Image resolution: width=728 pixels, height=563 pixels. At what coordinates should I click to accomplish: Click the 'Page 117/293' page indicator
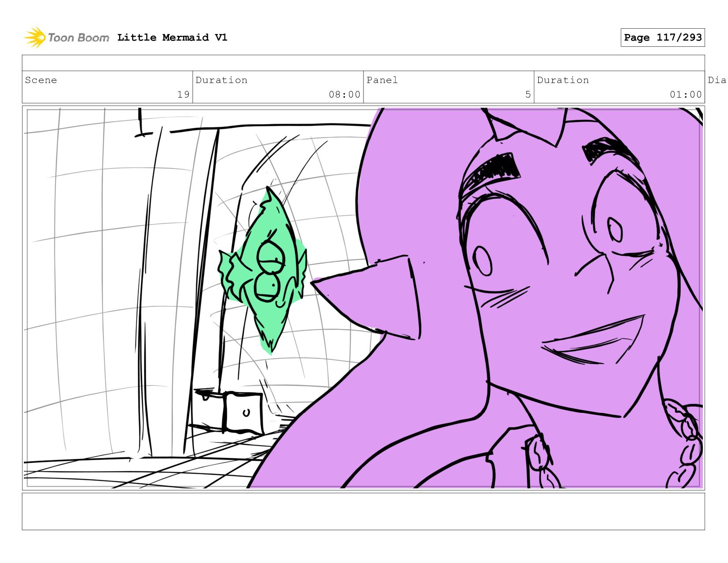click(662, 38)
